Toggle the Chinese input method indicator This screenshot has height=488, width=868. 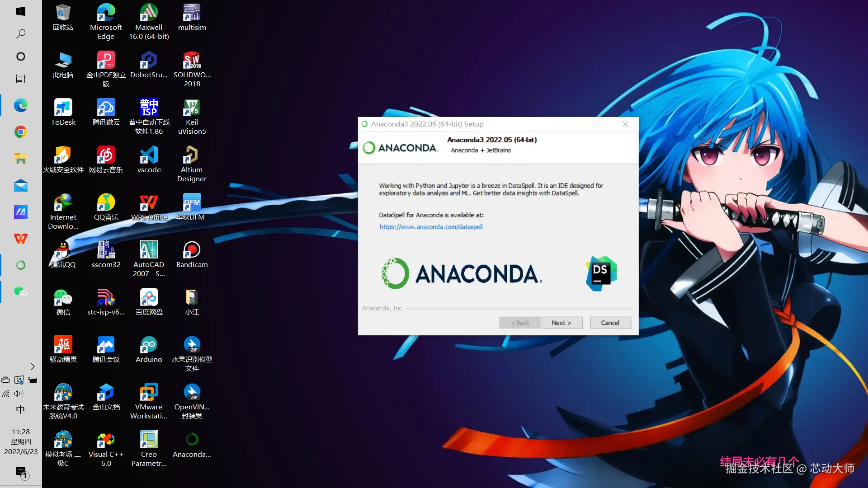coord(20,409)
